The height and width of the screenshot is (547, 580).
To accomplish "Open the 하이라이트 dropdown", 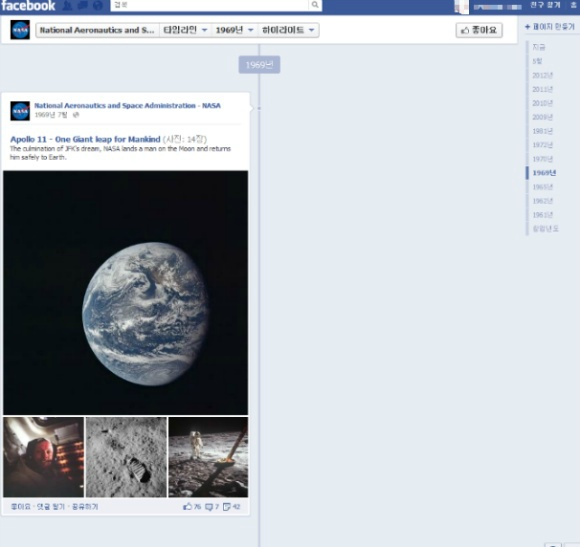I will click(x=288, y=30).
